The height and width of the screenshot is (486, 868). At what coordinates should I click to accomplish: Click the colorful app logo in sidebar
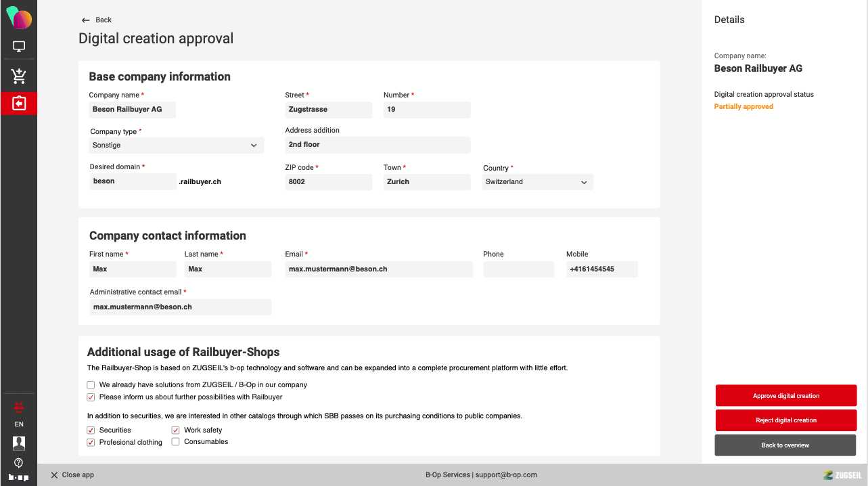pos(19,18)
